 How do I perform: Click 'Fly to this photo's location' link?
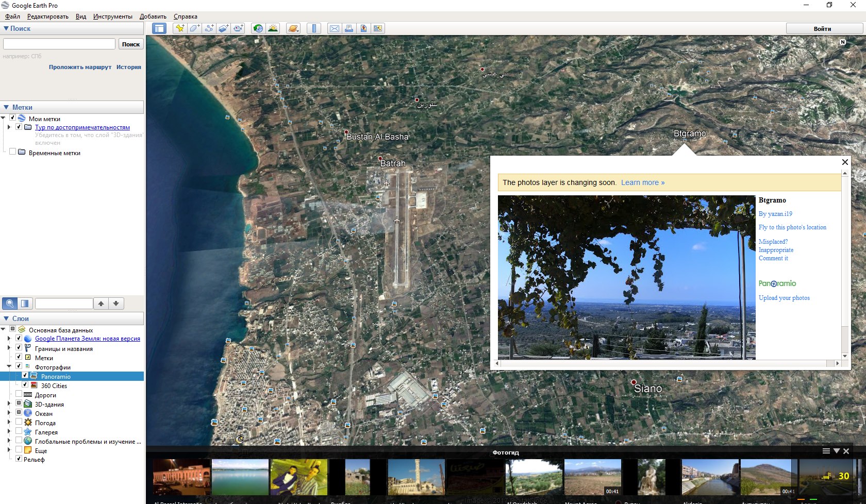[792, 227]
